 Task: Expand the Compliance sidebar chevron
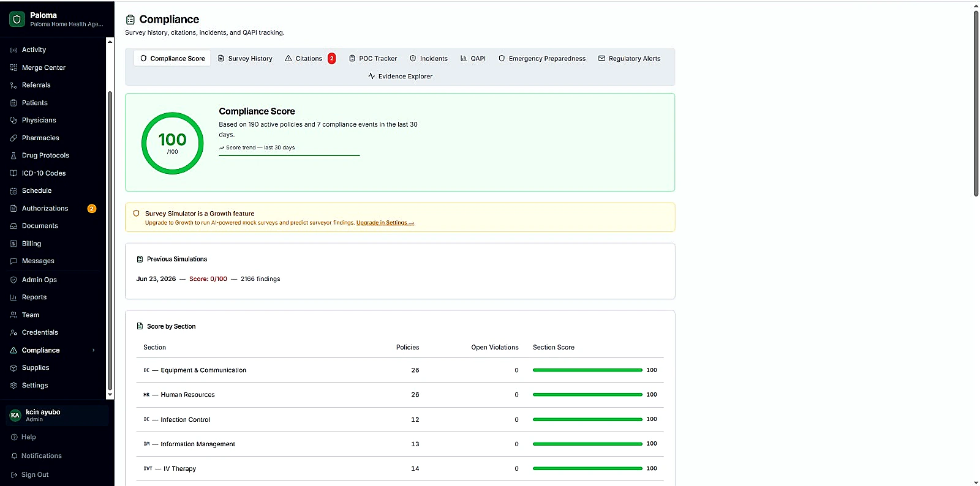(x=94, y=350)
